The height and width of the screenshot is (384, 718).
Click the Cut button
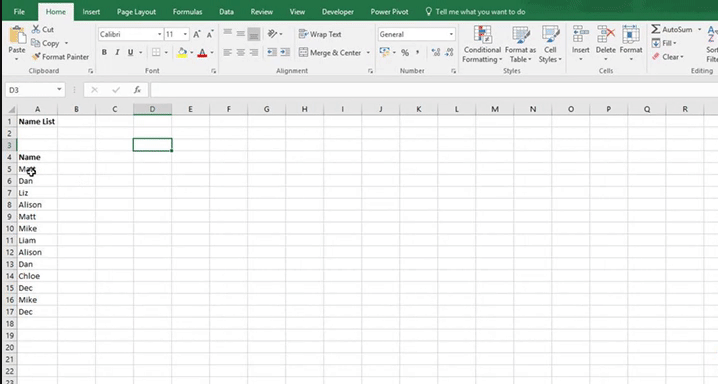[x=43, y=29]
